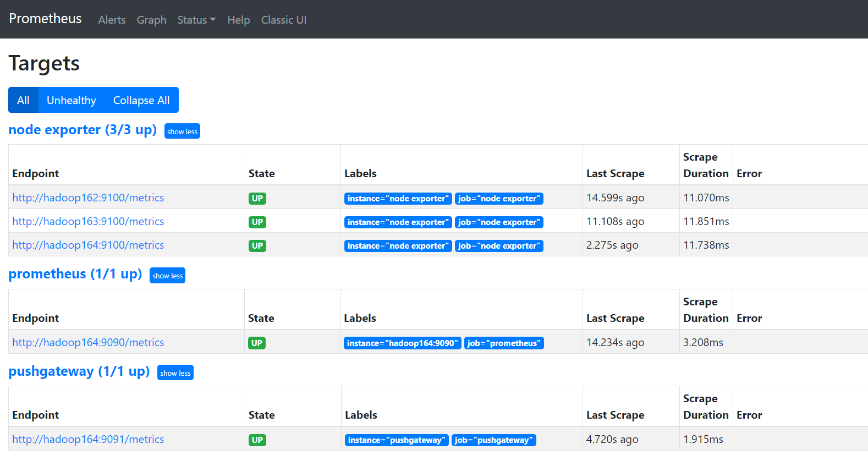Open hadoop164:9090 metrics endpoint

(88, 342)
